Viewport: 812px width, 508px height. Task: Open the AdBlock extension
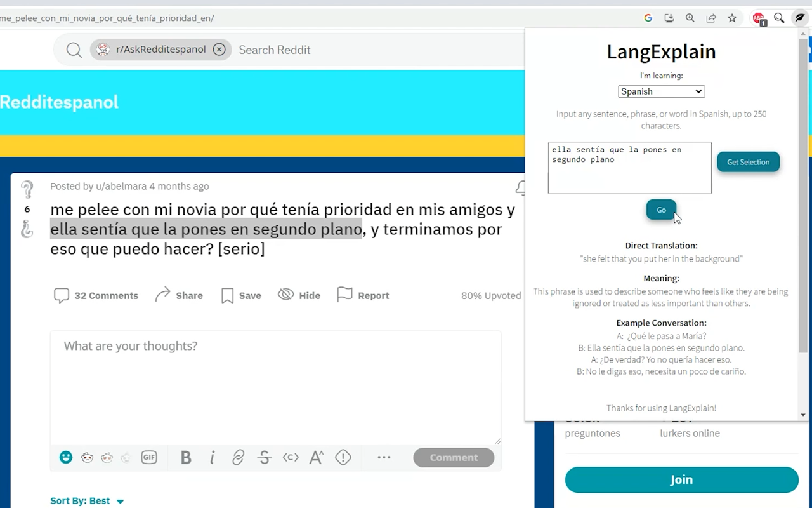(758, 18)
